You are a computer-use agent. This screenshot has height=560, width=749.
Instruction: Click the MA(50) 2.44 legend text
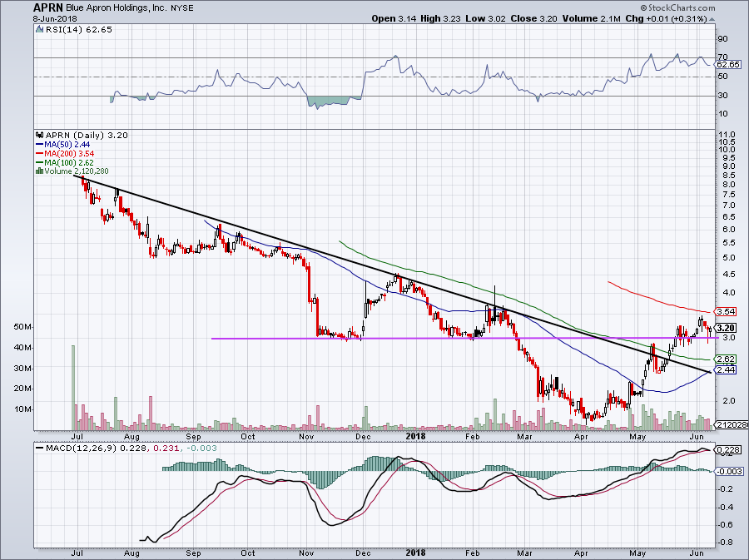[67, 145]
